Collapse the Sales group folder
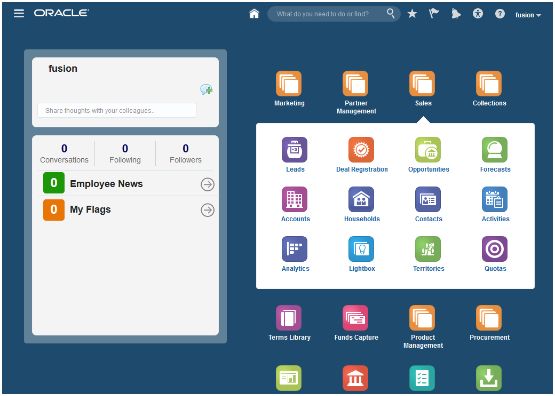Screen dimensions: 555x396 pyautogui.click(x=422, y=84)
